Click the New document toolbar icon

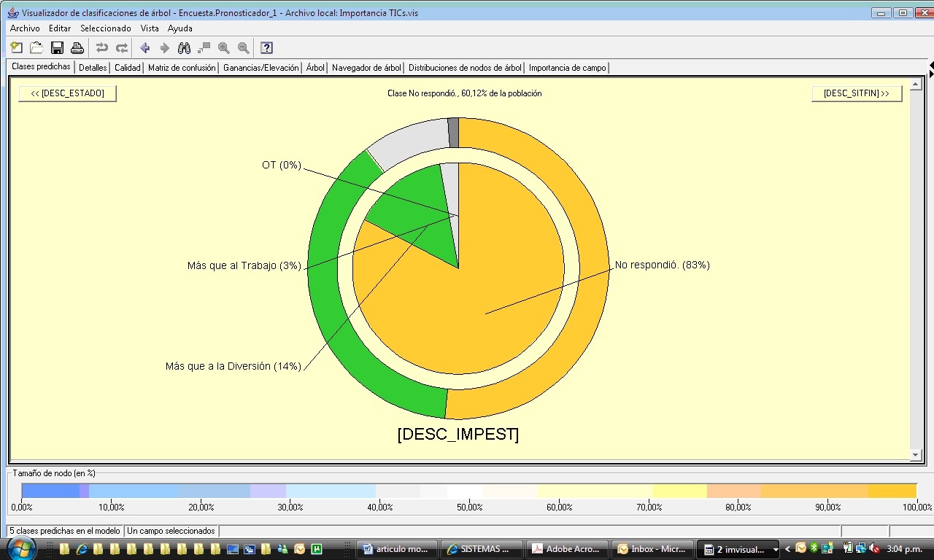17,48
